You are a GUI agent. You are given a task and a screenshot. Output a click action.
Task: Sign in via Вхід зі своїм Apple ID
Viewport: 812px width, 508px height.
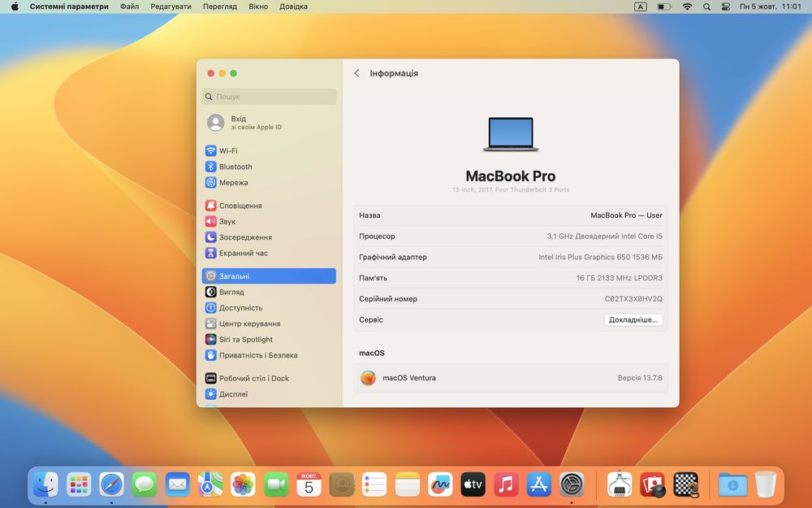(x=269, y=123)
